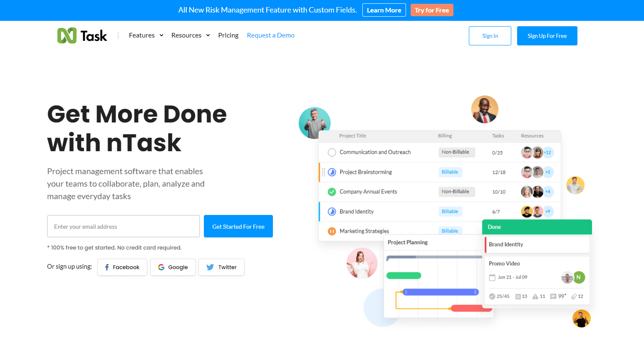644x347 pixels.
Task: Click the Resources column header
Action: (532, 136)
